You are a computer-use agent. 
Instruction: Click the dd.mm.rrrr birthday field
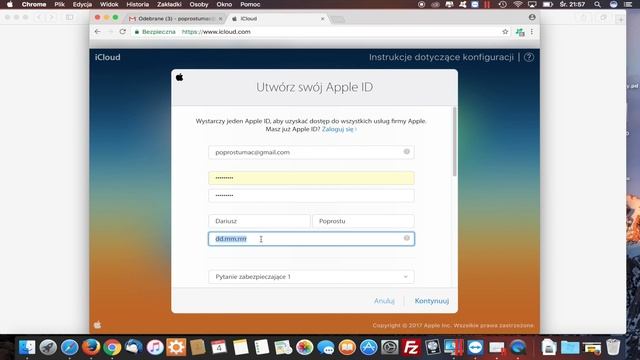[311, 239]
